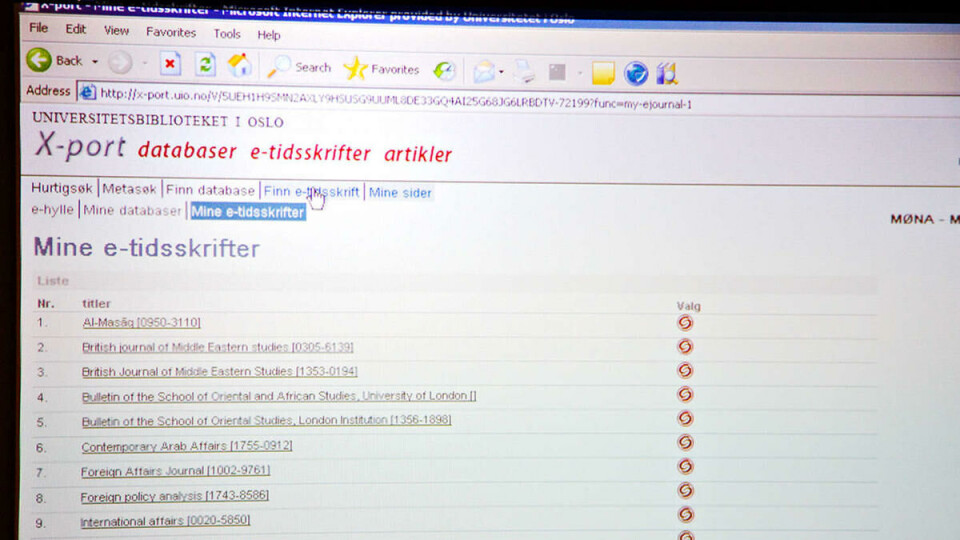Switch to the Finn database tab
This screenshot has width=960, height=540.
(x=210, y=190)
